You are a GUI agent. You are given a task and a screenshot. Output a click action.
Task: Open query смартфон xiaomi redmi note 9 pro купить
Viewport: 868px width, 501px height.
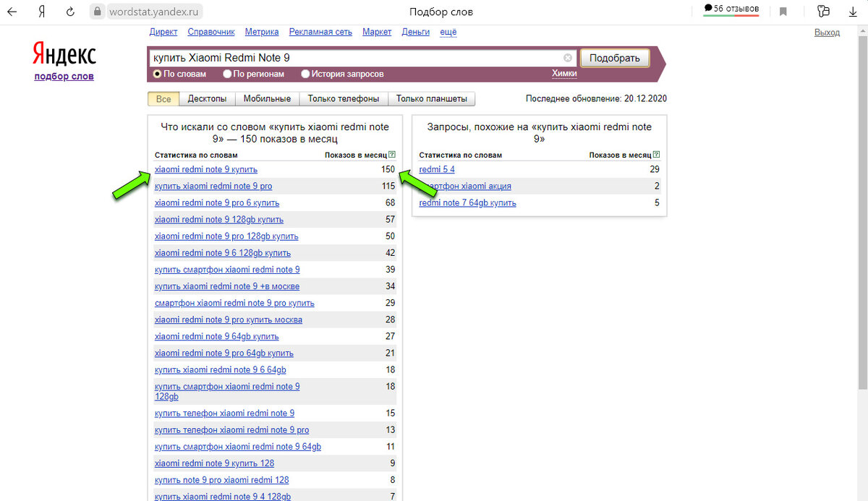tap(234, 303)
